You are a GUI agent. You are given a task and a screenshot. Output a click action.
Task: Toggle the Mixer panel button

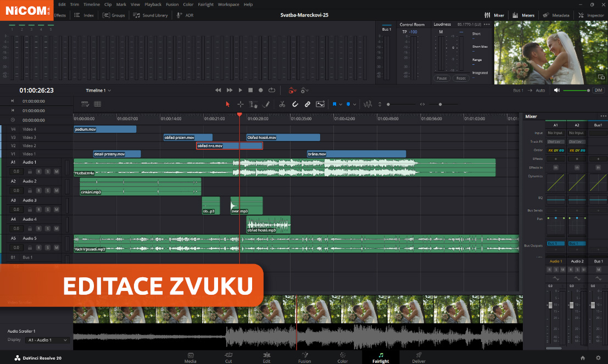(x=494, y=15)
